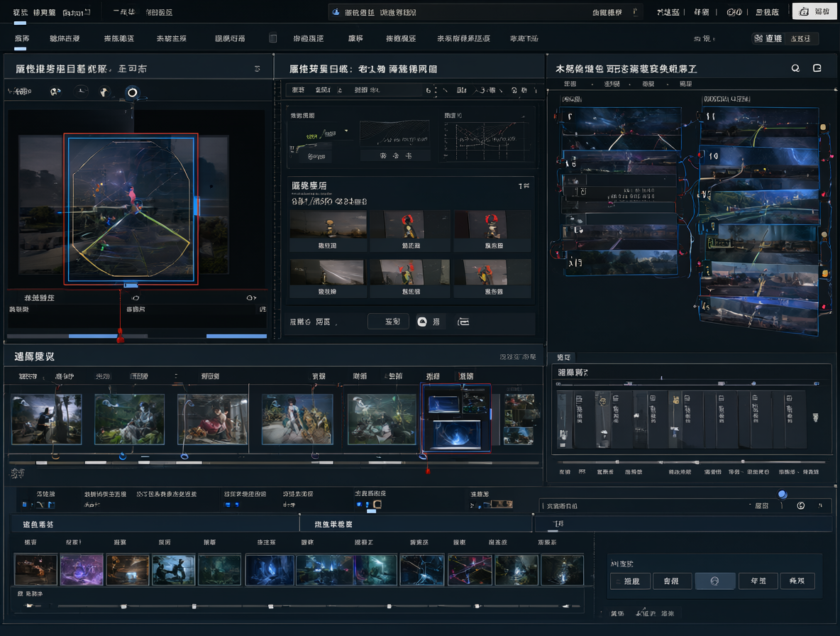
Task: Click the small icons row under the wave graph
Action: pyautogui.click(x=395, y=155)
